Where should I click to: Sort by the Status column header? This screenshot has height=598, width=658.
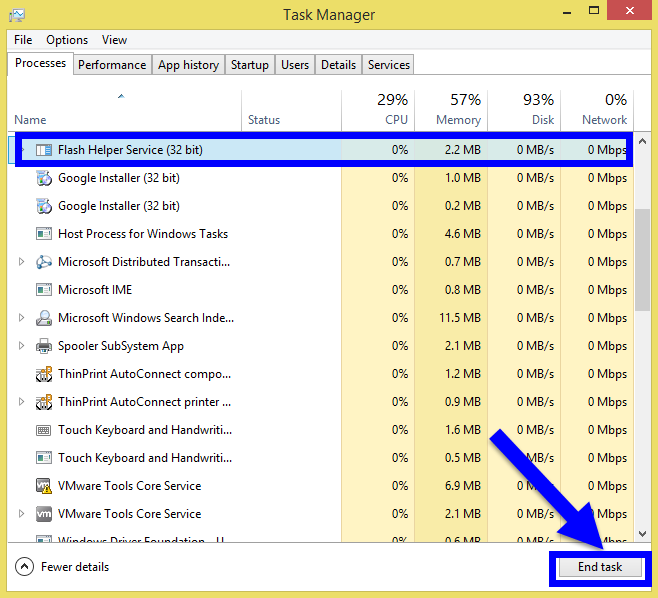[292, 110]
